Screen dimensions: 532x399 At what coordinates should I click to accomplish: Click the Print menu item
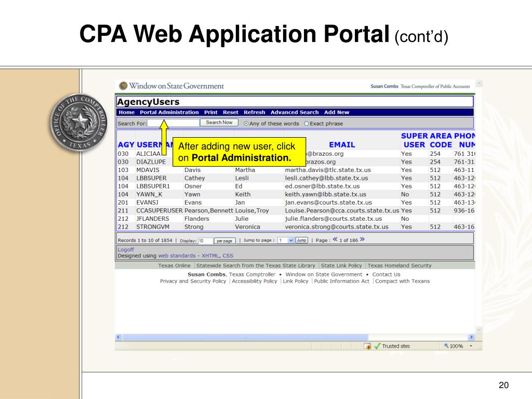[x=211, y=112]
